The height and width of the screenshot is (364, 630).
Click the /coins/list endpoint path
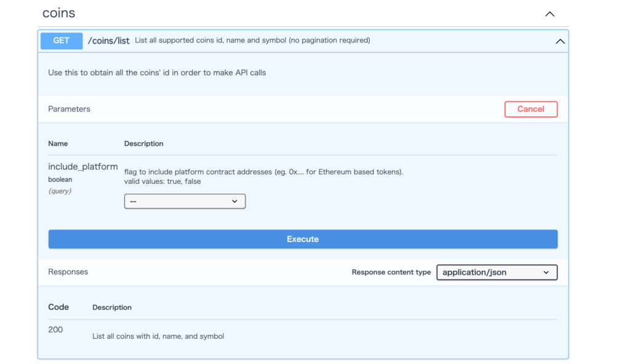[108, 40]
